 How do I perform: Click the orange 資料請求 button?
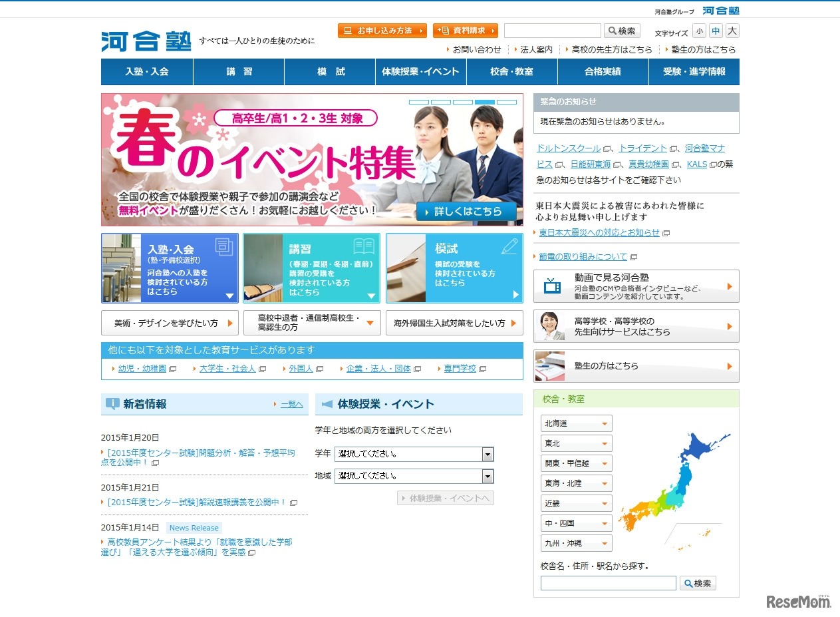465,31
